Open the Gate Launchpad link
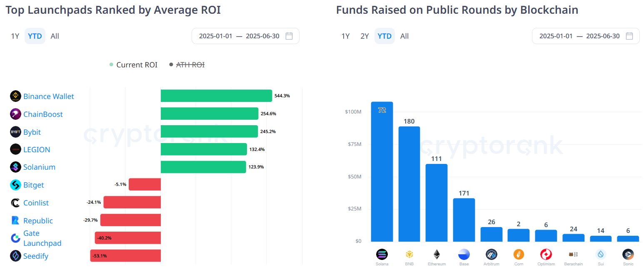Screen dimensions: 644x272 click(42, 238)
